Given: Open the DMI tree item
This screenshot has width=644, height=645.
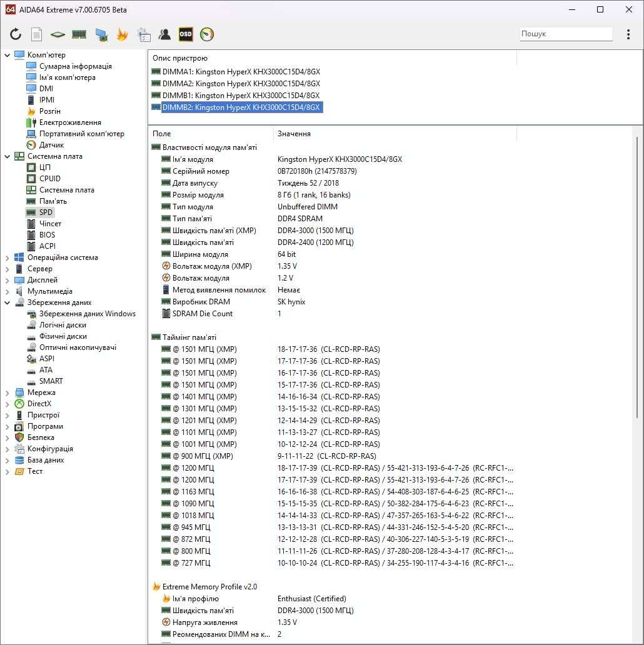Looking at the screenshot, I should 46,89.
